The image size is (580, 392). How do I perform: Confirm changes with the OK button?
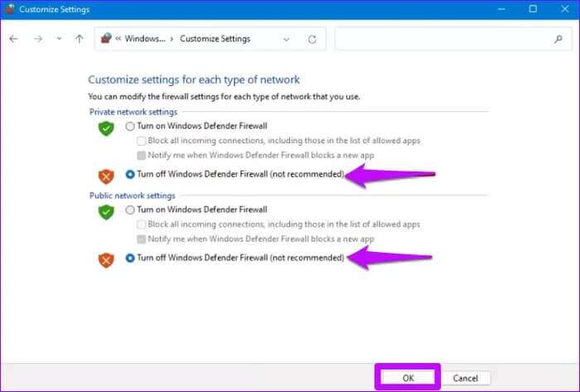(408, 378)
